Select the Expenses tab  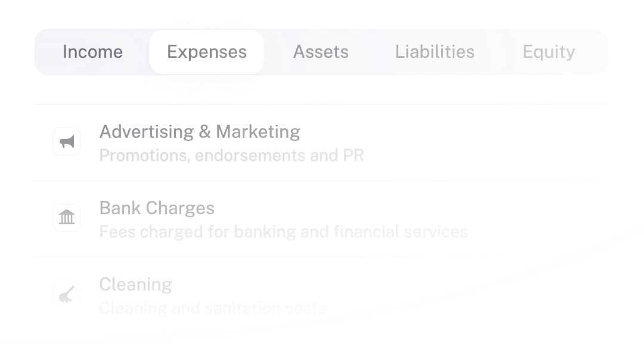(206, 52)
